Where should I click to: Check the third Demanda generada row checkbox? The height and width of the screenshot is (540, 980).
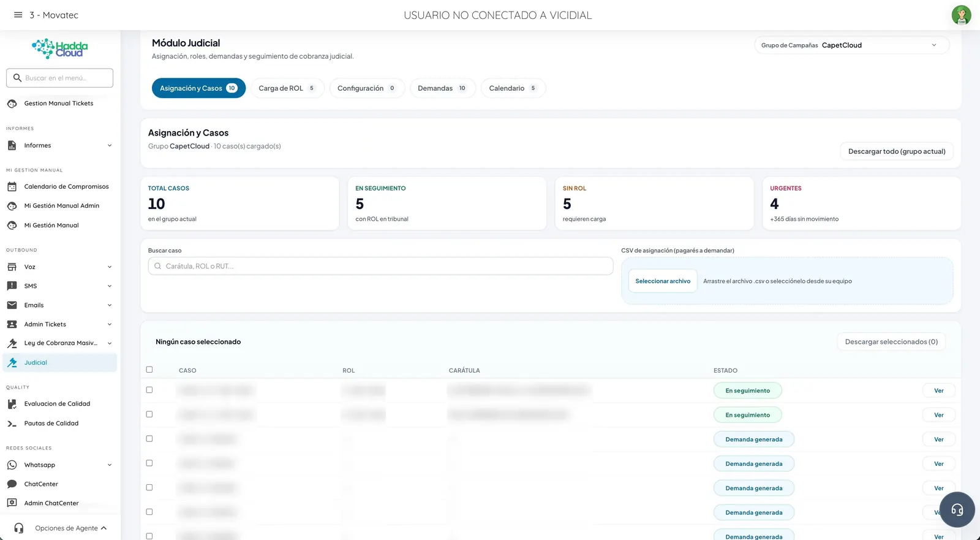(x=149, y=488)
